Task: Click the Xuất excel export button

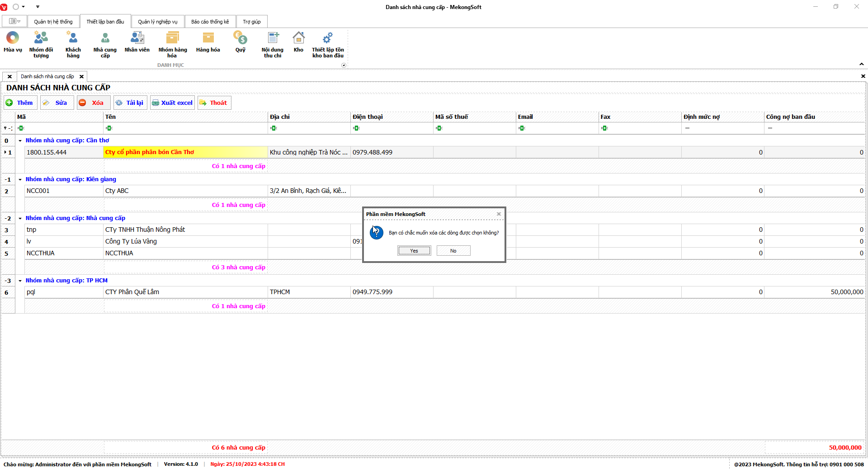Action: (x=172, y=103)
